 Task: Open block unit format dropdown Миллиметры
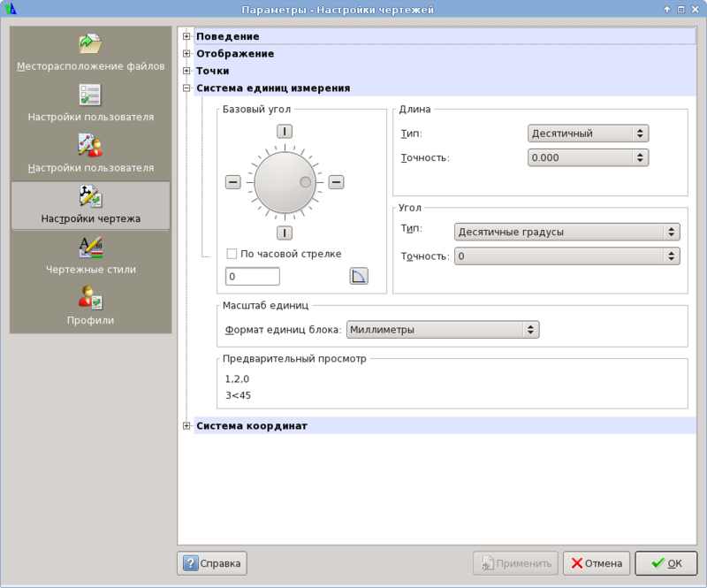pyautogui.click(x=443, y=330)
